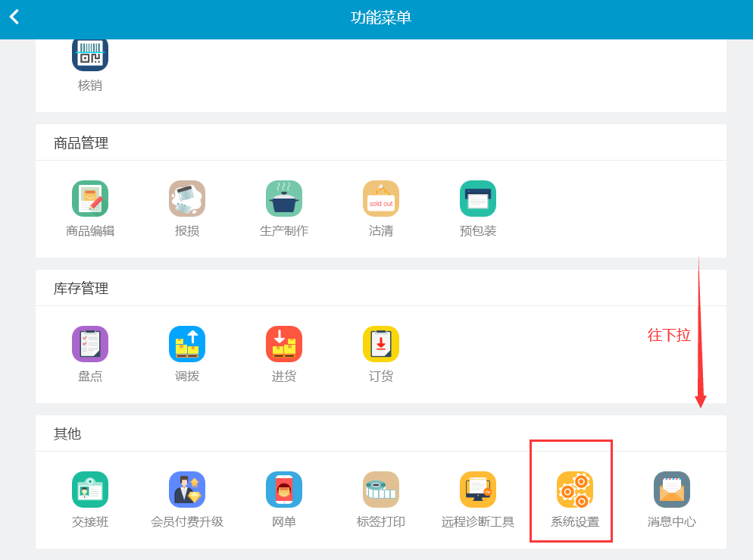Open the 系统设置 gears icon
Image resolution: width=753 pixels, height=560 pixels.
pyautogui.click(x=575, y=490)
